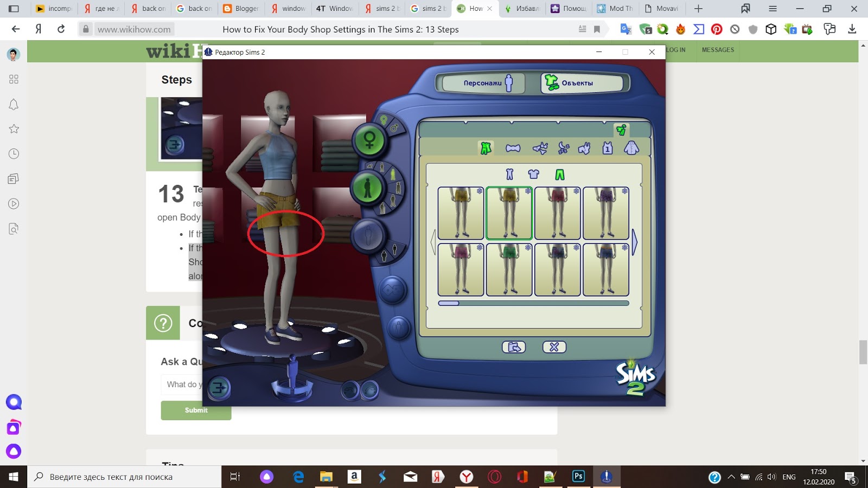The image size is (868, 488).
Task: Switch to Персонажи tab
Action: coord(483,83)
